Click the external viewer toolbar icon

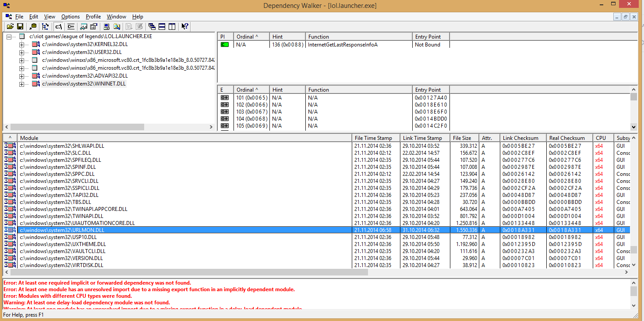tap(83, 26)
